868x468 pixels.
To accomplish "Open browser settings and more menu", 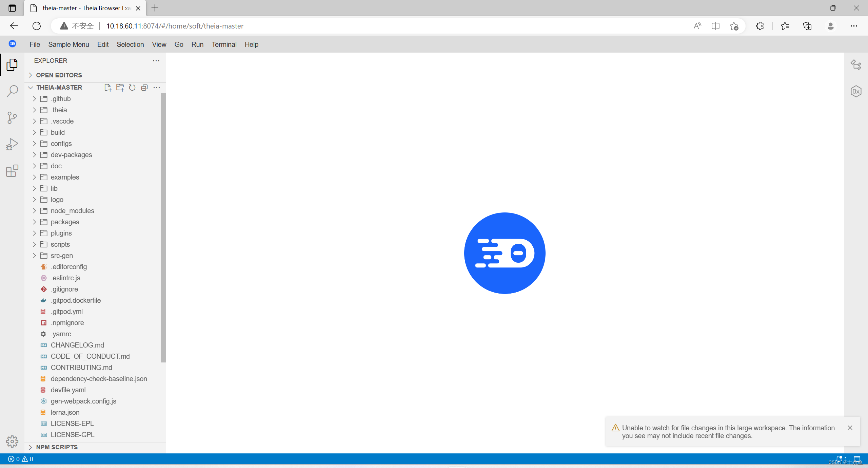I will coord(854,26).
